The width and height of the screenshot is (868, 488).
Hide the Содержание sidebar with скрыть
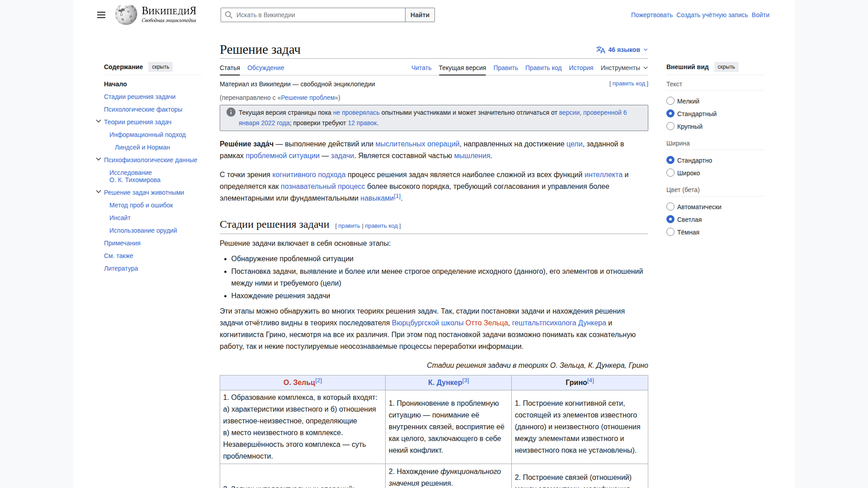tap(160, 67)
